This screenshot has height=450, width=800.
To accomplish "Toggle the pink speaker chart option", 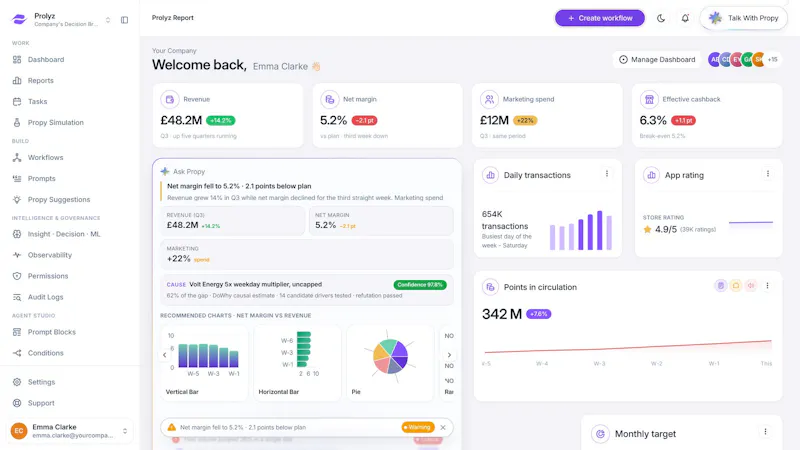I will [x=751, y=286].
